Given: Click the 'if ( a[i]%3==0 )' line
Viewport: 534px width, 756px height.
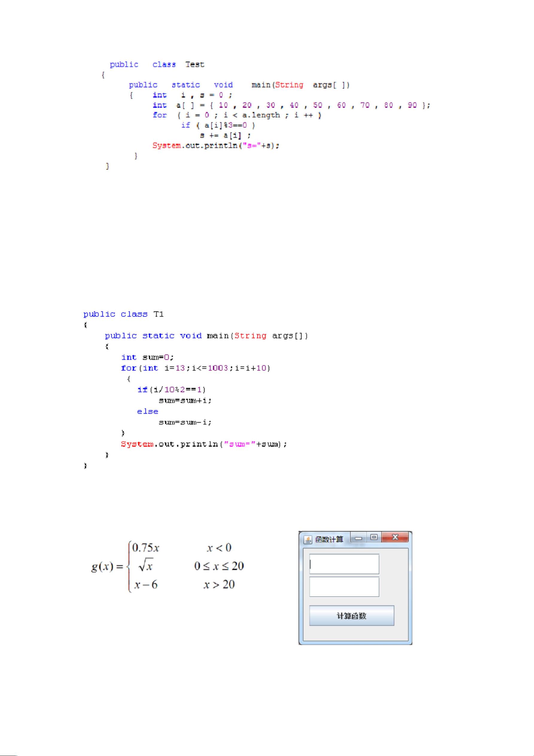Looking at the screenshot, I should pyautogui.click(x=218, y=125).
